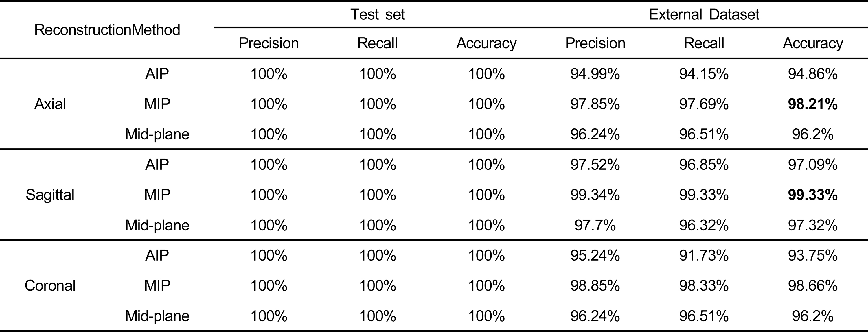Select the Coronal MIP accuracy 98.66% cell
The width and height of the screenshot is (868, 332).
pyautogui.click(x=813, y=285)
